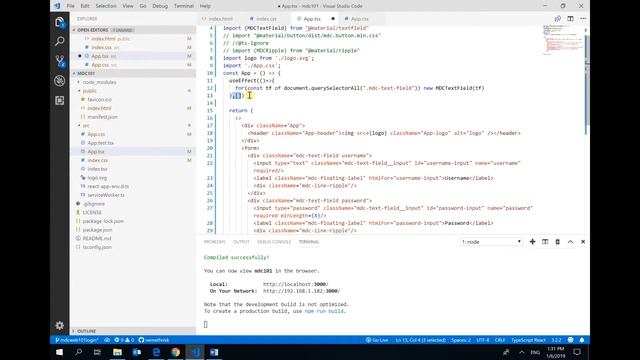Image resolution: width=640 pixels, height=360 pixels.
Task: Open the Manage gear settings icon
Action: coord(60,325)
